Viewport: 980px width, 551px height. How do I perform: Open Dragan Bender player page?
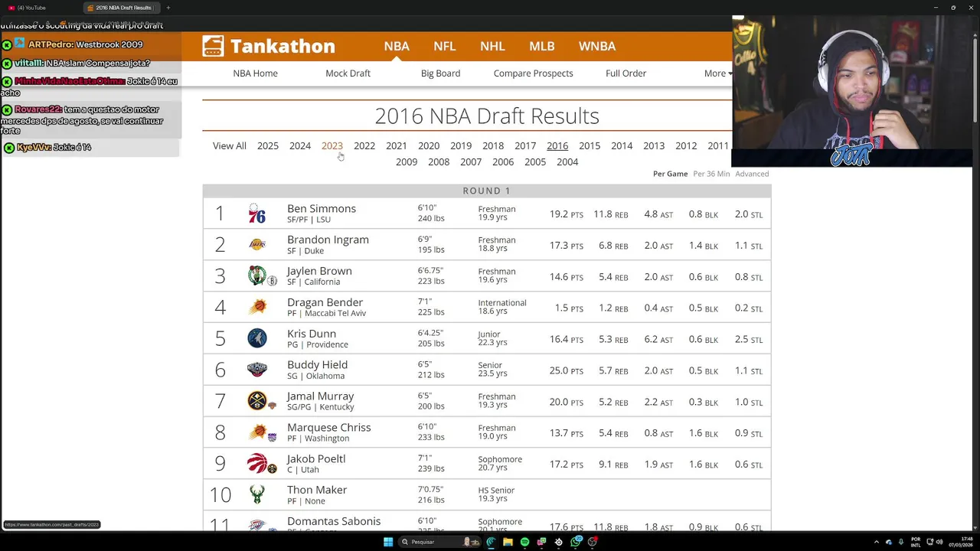point(325,302)
